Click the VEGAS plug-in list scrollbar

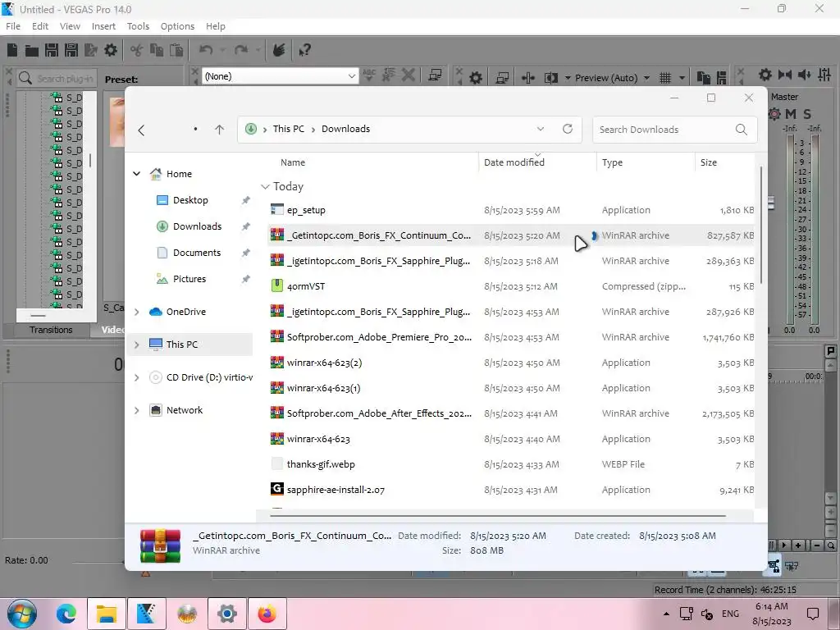(90, 160)
